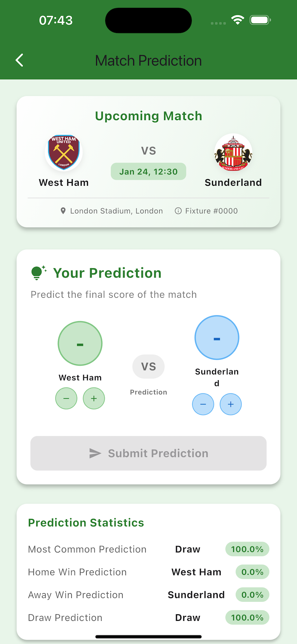Click the Wi-Fi status bar icon
The image size is (297, 644).
[x=238, y=20]
